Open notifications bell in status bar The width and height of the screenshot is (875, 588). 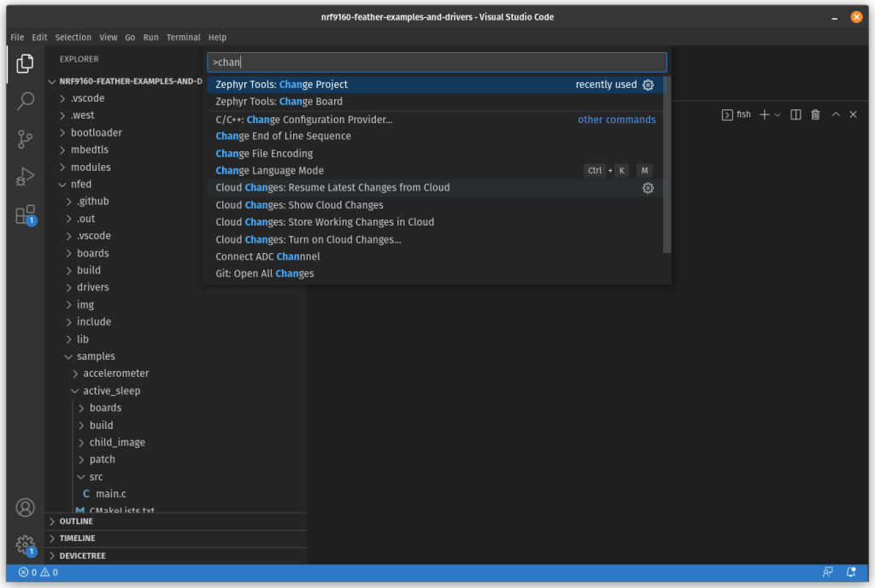(851, 573)
